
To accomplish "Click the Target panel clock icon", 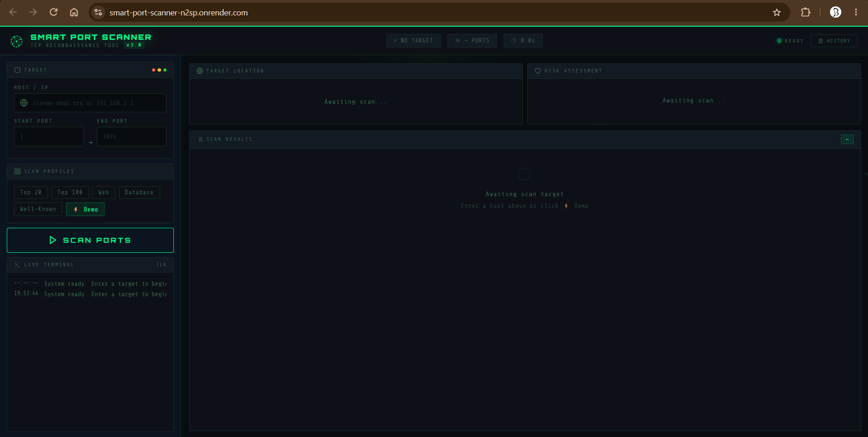I will click(17, 70).
